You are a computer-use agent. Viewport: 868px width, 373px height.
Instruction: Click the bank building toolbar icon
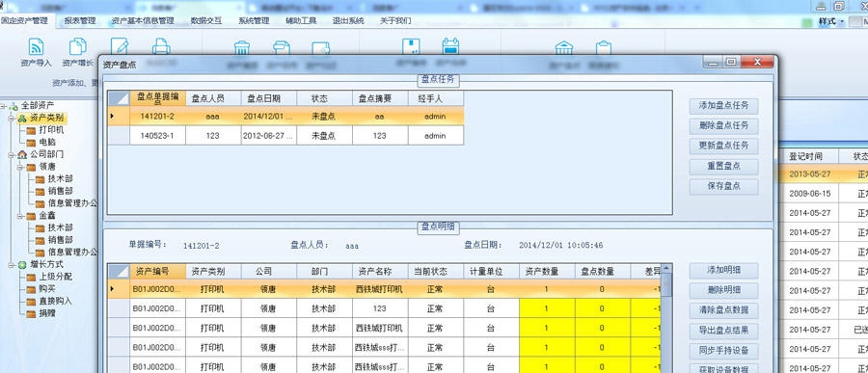[563, 48]
